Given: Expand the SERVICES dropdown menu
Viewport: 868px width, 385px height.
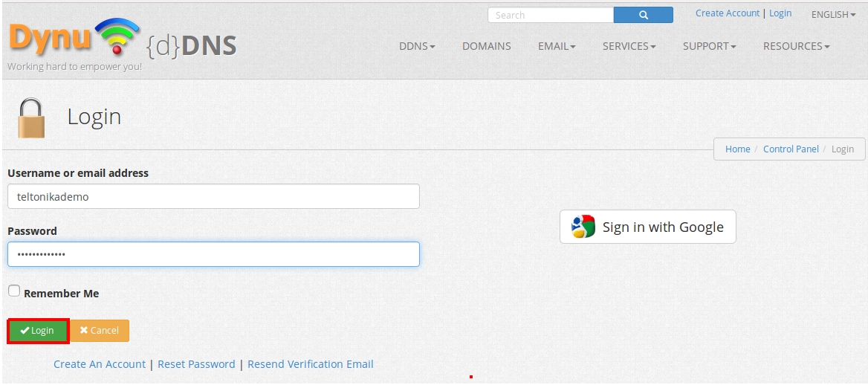Looking at the screenshot, I should point(629,46).
